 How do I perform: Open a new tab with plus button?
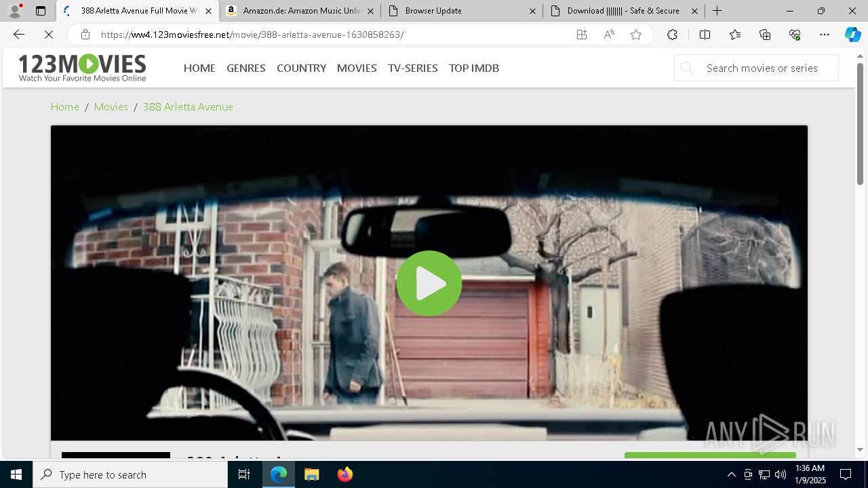point(717,11)
